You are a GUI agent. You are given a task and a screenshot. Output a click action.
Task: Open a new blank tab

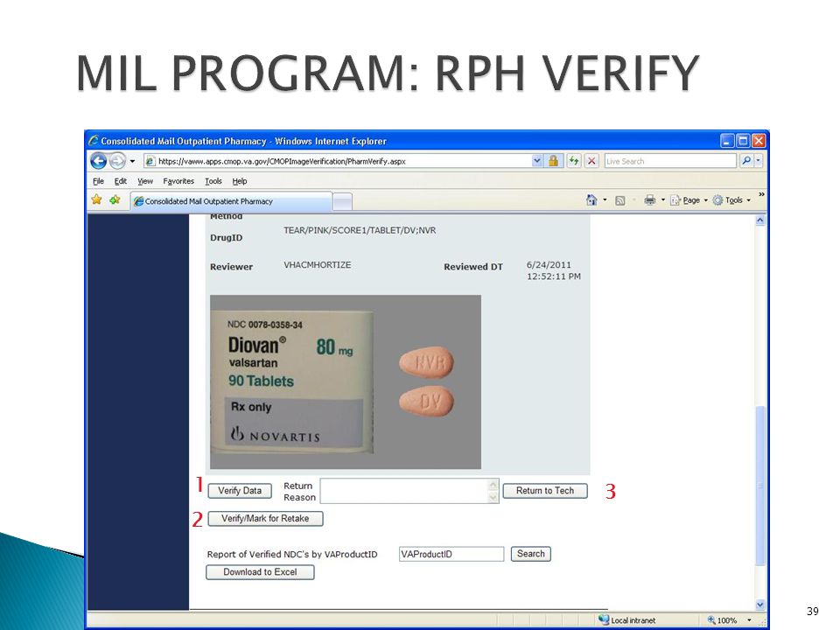[342, 202]
